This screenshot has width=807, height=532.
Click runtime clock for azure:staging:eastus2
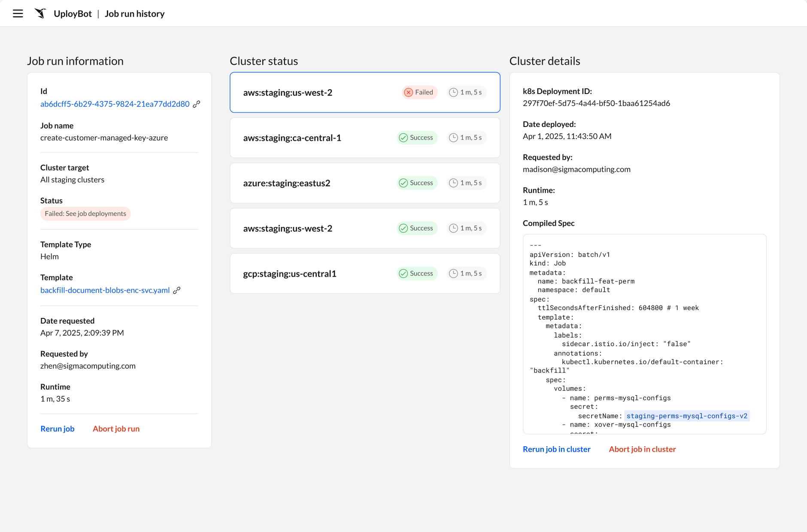[466, 183]
